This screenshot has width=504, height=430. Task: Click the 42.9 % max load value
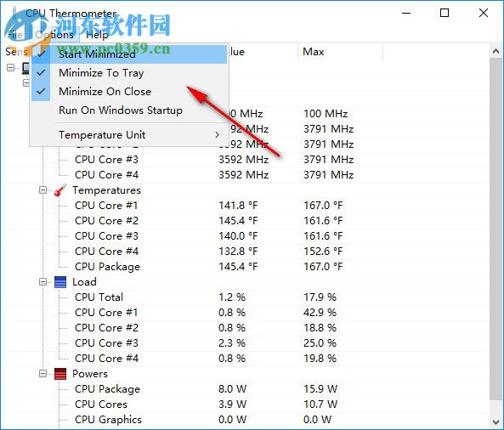320,313
